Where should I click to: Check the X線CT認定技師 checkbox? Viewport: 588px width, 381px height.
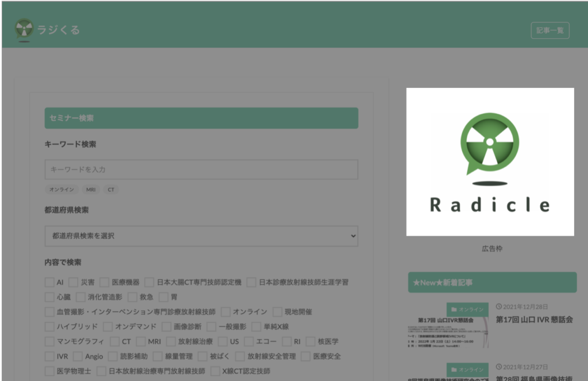[215, 371]
